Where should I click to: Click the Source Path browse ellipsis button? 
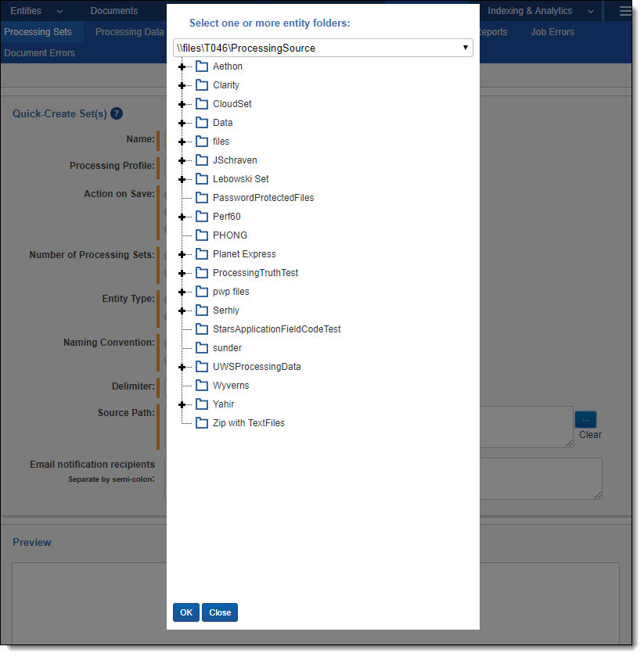585,419
